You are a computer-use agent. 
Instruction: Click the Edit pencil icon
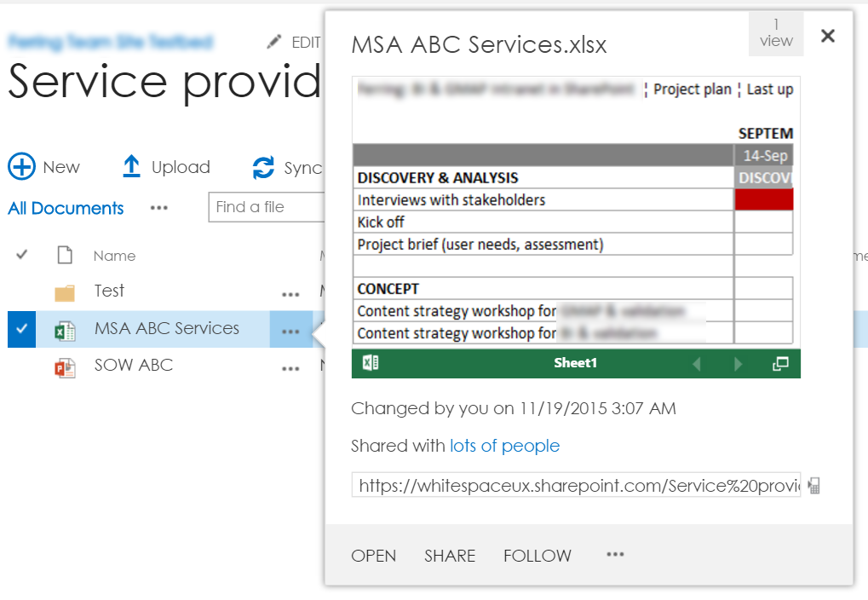pyautogui.click(x=273, y=42)
